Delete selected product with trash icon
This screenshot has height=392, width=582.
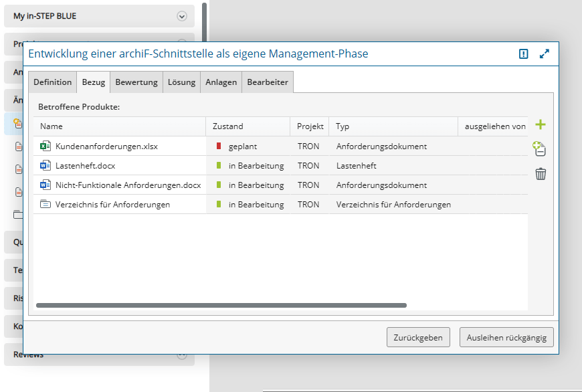[541, 175]
